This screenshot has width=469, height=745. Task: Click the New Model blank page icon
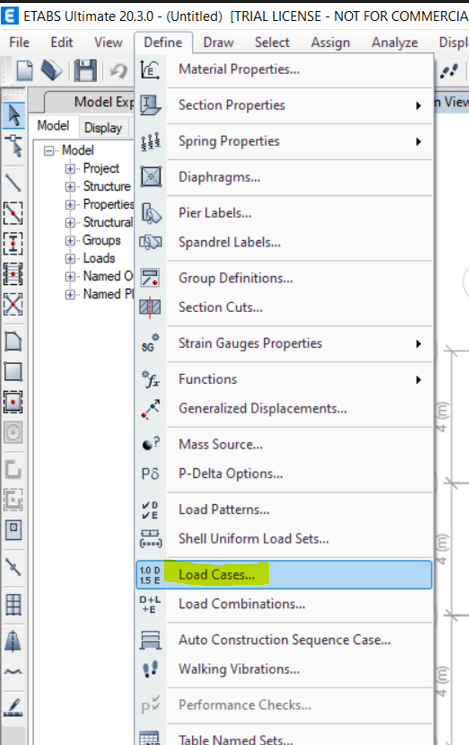pos(24,71)
